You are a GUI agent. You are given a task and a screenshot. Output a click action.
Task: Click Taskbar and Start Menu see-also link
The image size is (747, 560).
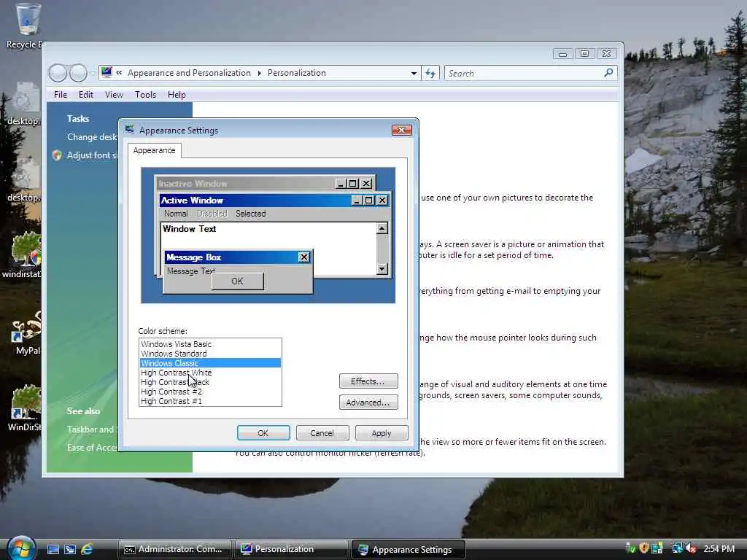92,429
